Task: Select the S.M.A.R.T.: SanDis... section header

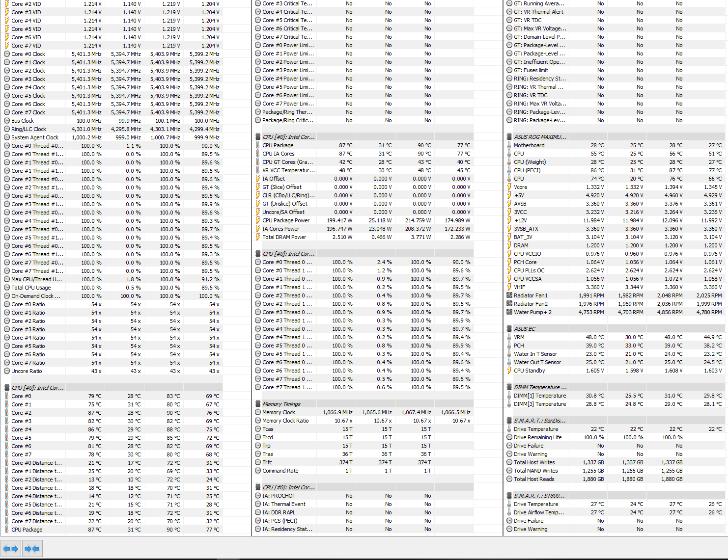Action: click(615, 421)
